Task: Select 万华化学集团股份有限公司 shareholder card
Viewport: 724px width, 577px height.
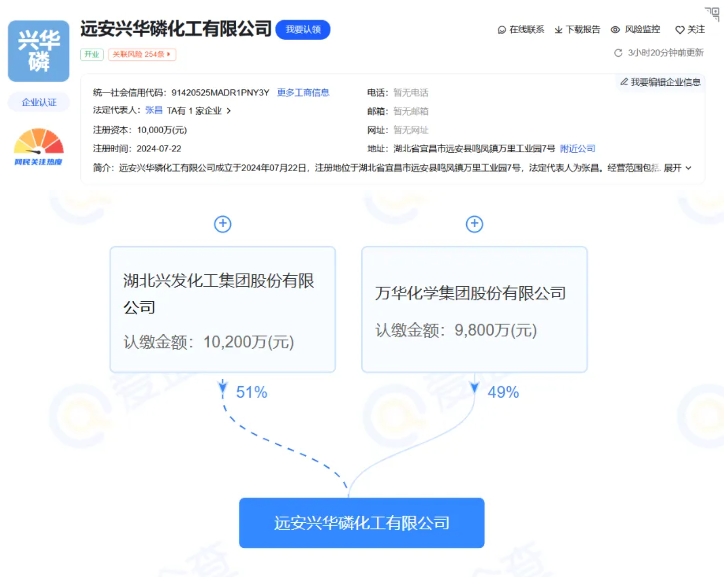Action: 474,309
